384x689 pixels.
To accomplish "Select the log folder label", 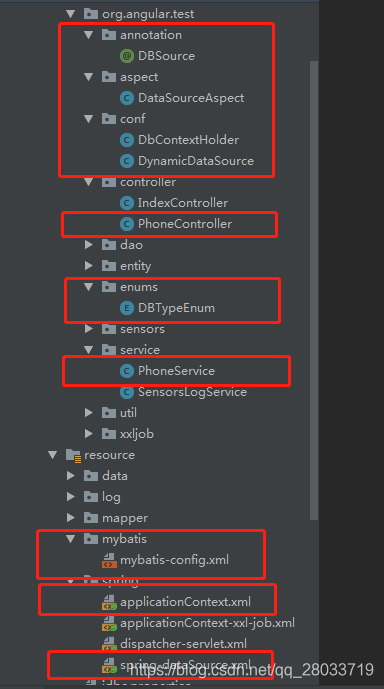I will (x=111, y=497).
